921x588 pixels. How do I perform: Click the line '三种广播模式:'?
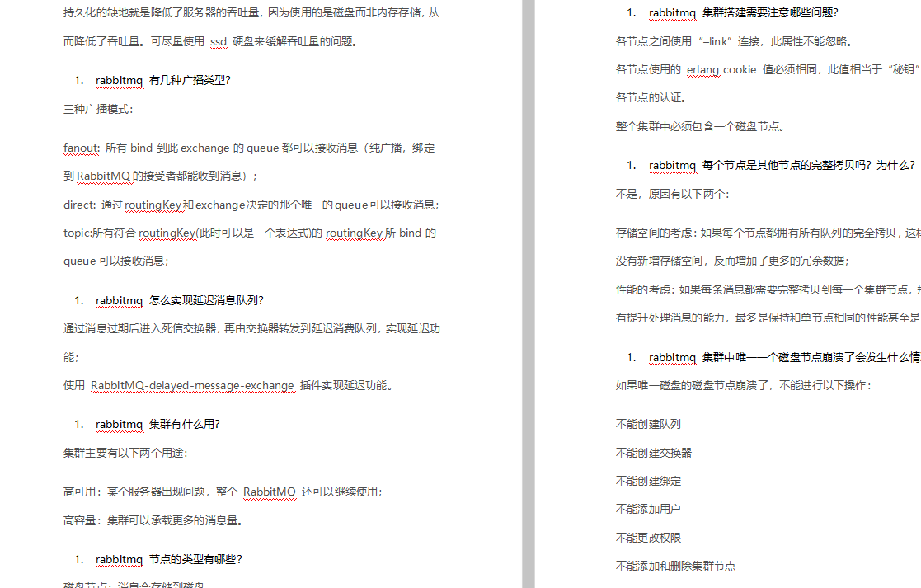(98, 109)
